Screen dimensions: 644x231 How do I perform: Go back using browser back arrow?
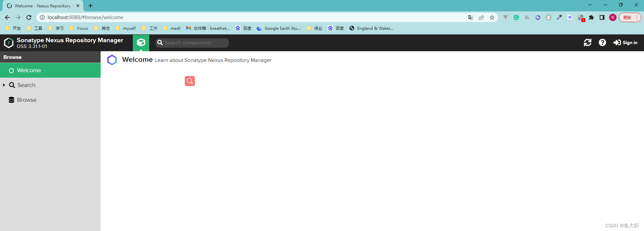coord(7,17)
